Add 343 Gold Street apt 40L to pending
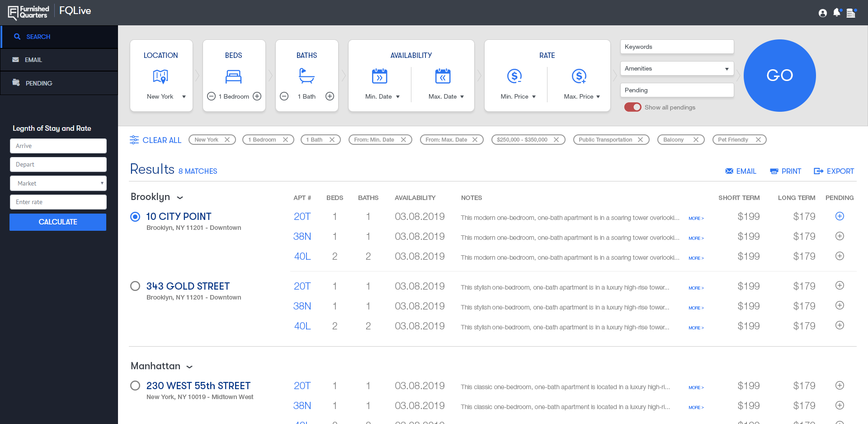 click(x=840, y=325)
